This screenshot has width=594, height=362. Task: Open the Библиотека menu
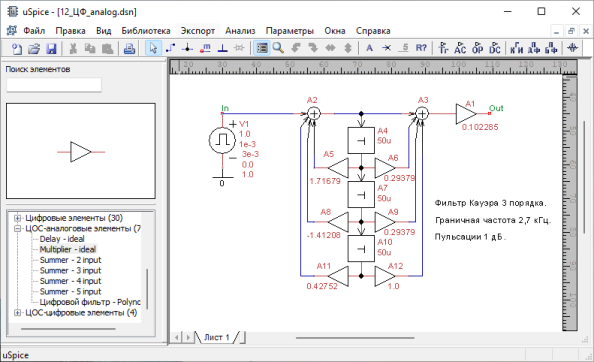click(x=146, y=31)
